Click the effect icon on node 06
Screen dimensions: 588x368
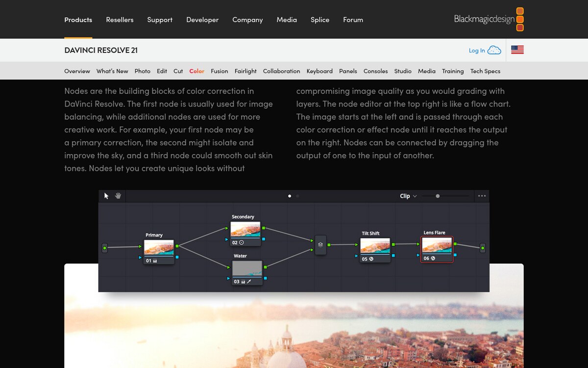coord(433,258)
